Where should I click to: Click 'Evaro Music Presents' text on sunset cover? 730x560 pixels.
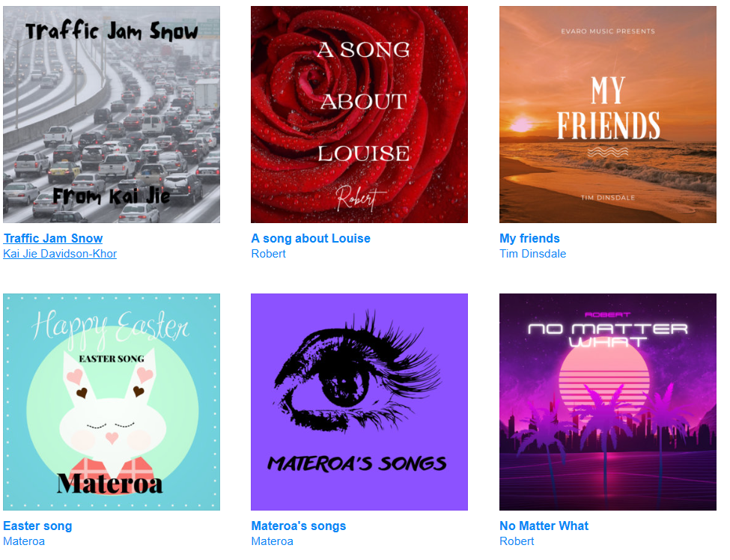click(x=607, y=31)
